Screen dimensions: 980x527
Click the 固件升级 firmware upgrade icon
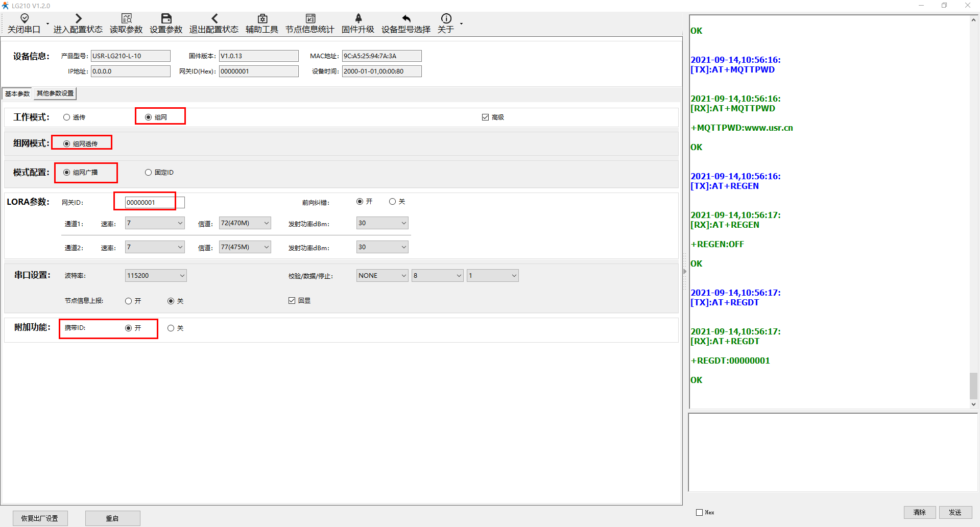tap(358, 19)
